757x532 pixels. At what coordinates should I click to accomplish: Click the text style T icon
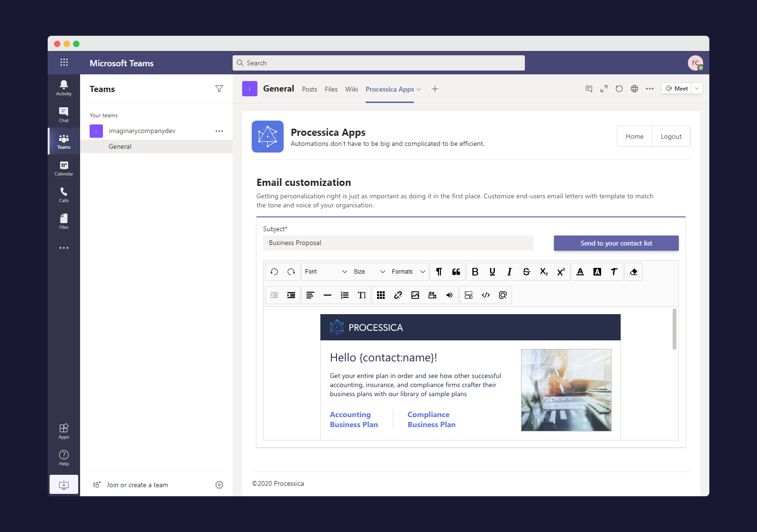(x=614, y=272)
